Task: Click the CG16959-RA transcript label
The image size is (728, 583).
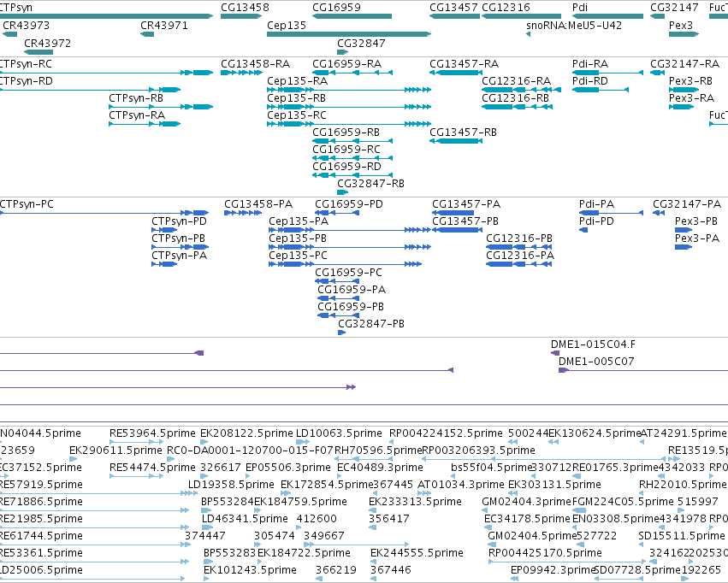Action: [x=346, y=63]
